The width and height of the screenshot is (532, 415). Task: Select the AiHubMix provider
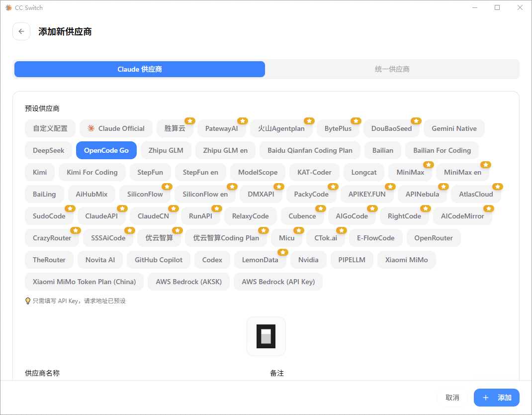pyautogui.click(x=91, y=194)
